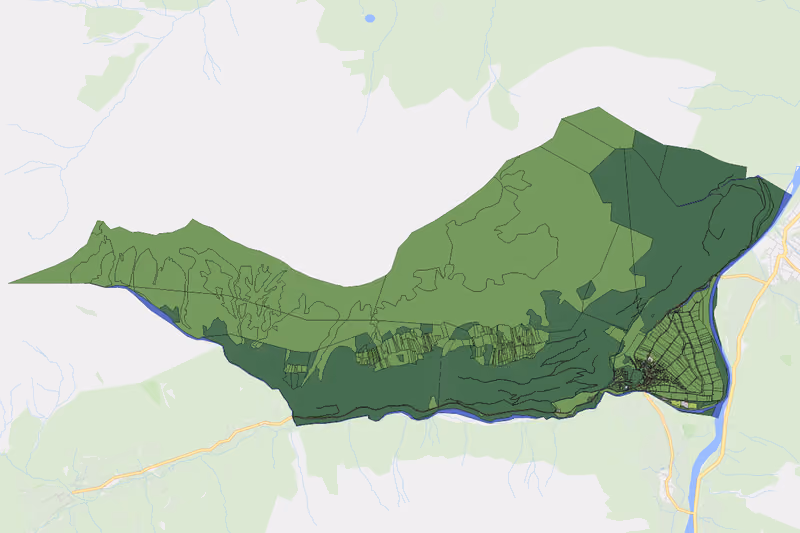The width and height of the screenshot is (800, 533).
Task: Click the small blue pond on the basemap
Action: tap(370, 18)
